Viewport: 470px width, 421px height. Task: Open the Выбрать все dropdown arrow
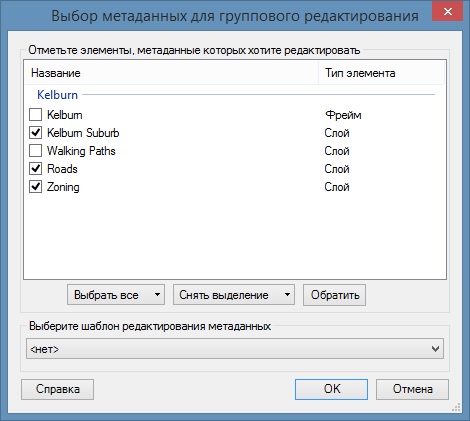coord(157,295)
